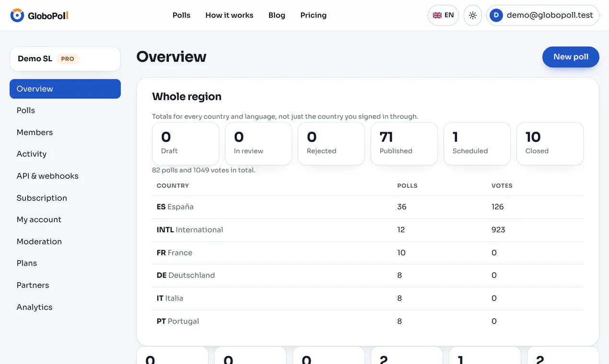609x364 pixels.
Task: Go to Members section
Action: 65,133
